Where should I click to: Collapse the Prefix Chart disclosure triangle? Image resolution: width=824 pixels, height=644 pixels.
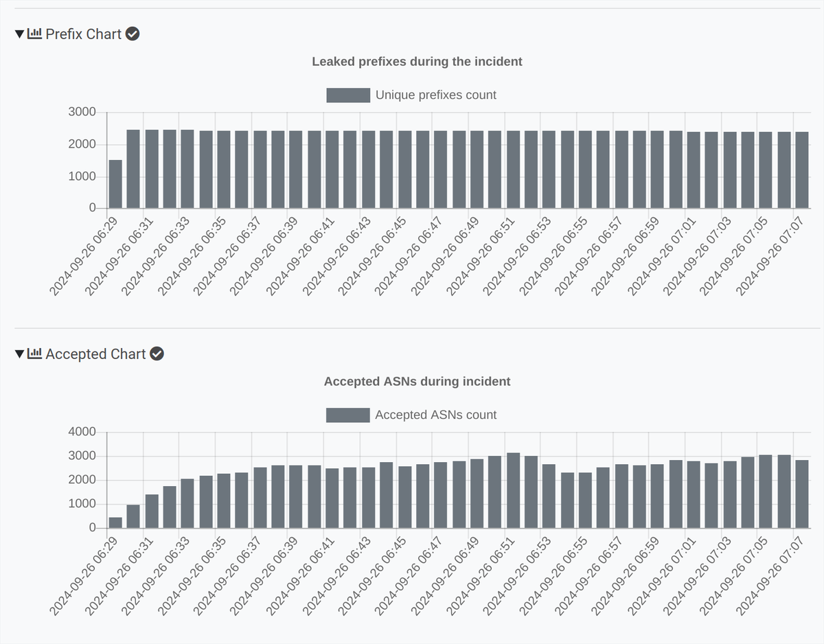tap(19, 34)
